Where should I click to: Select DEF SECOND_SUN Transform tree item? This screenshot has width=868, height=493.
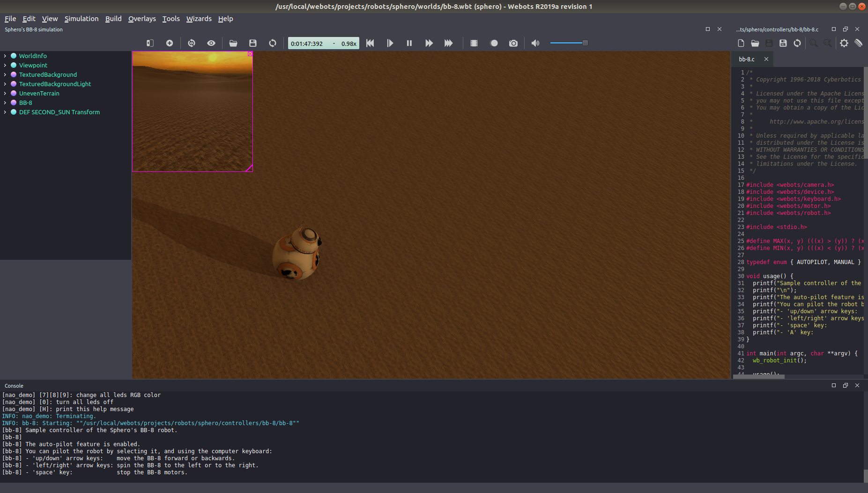(x=59, y=112)
